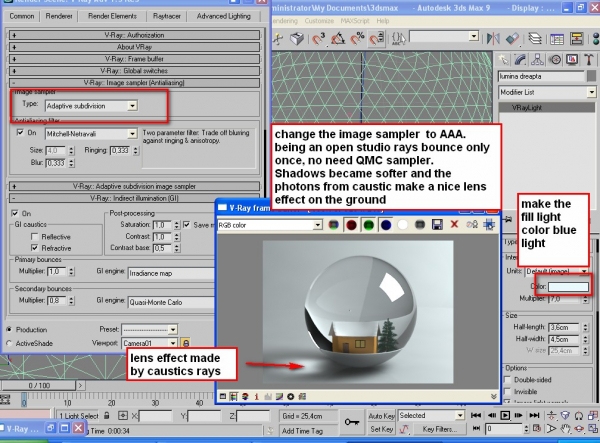The image size is (600, 443).
Task: Click the large key icon in status bar
Action: click(352, 422)
